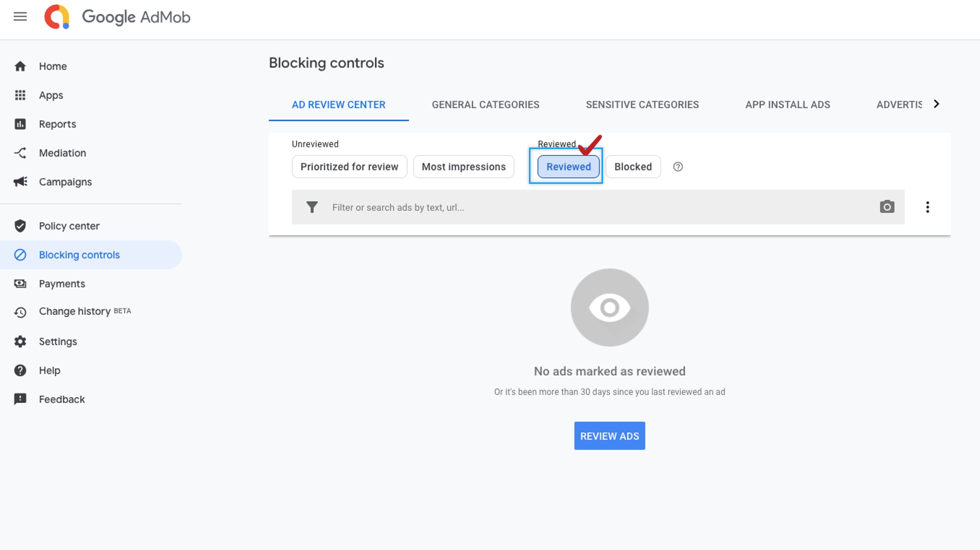The height and width of the screenshot is (550, 980).
Task: Open Home in the sidebar
Action: point(91,66)
